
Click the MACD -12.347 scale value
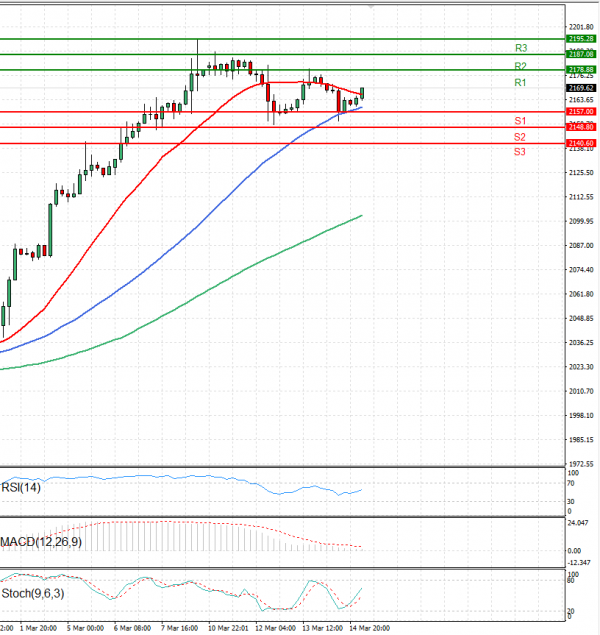579,563
